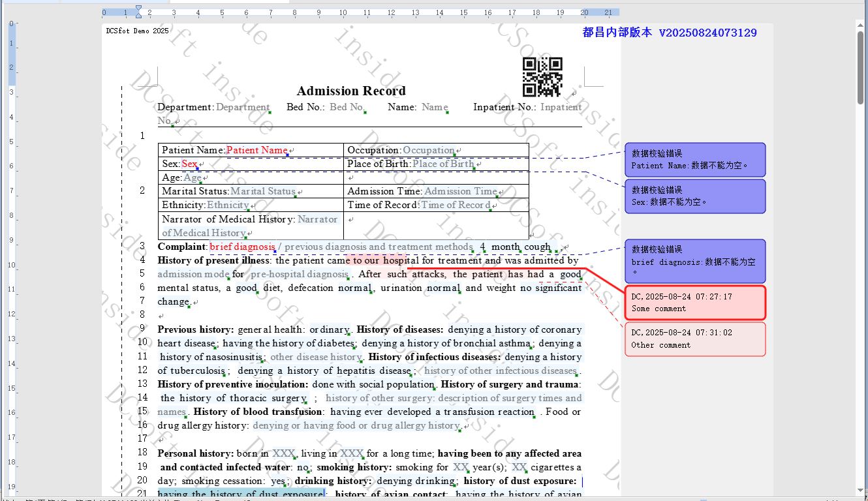Click the Department input field in header

[x=243, y=107]
